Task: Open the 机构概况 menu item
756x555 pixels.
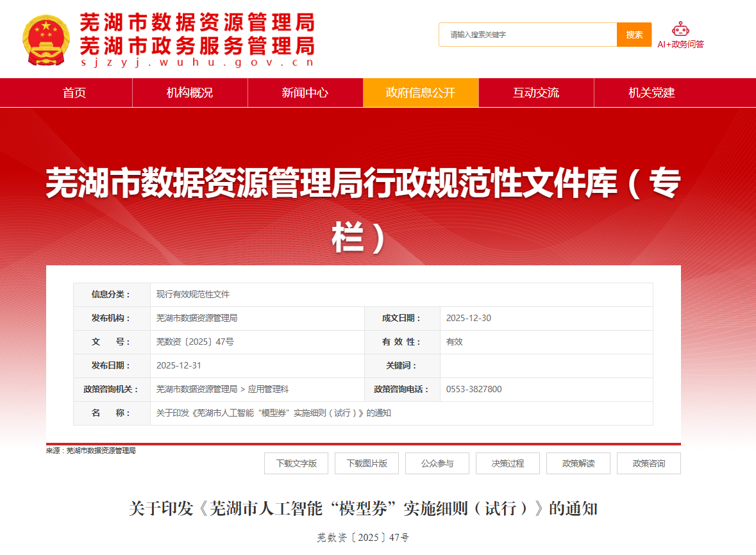Action: (x=190, y=92)
